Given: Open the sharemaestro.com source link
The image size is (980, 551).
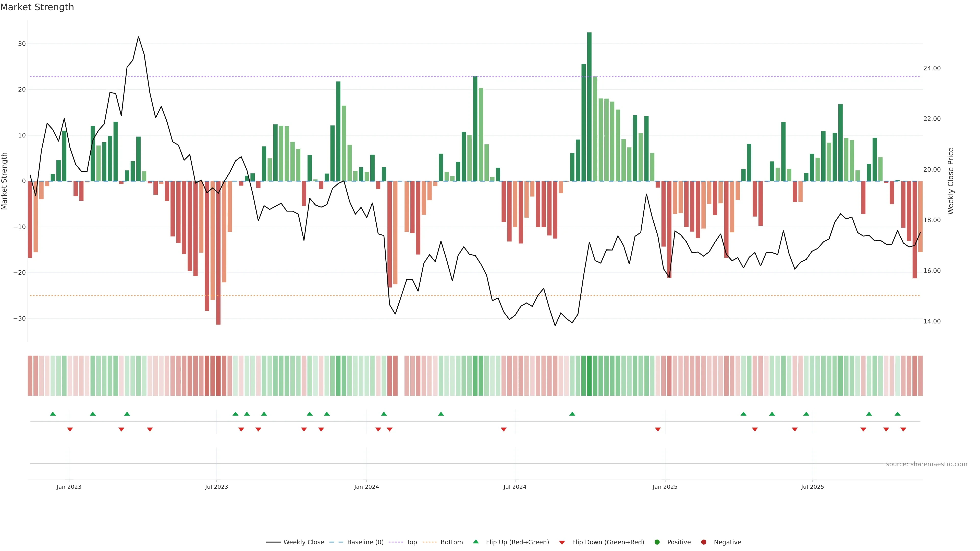Looking at the screenshot, I should pos(926,464).
